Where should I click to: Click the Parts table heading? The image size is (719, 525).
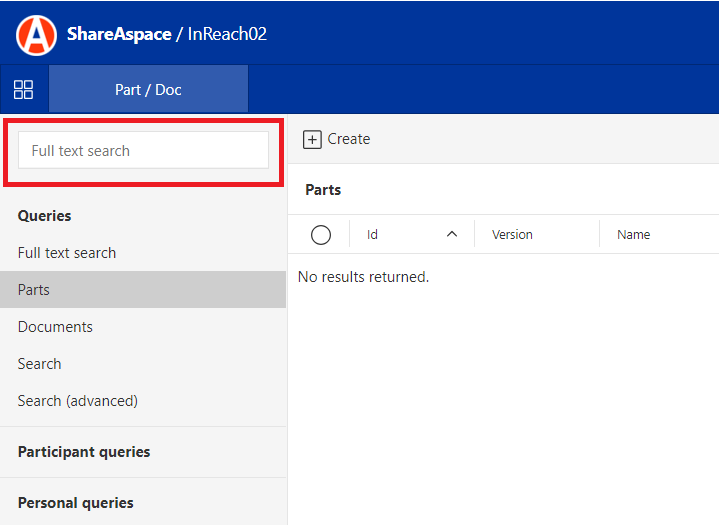click(x=323, y=190)
